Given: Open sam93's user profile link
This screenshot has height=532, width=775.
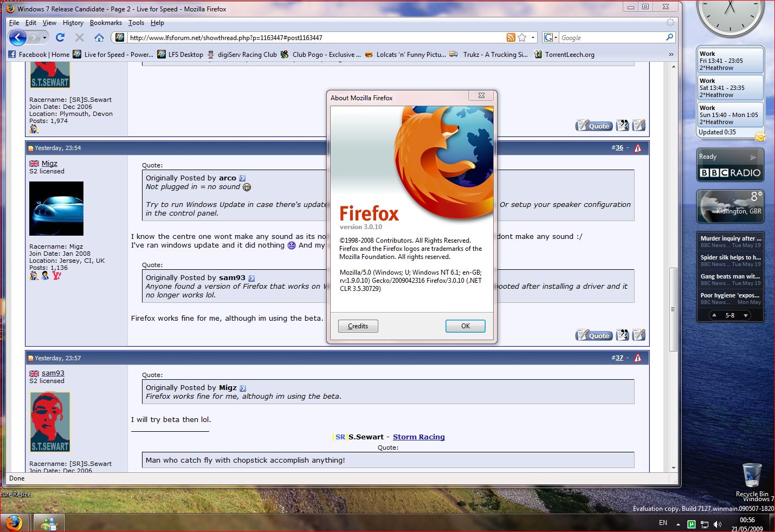Looking at the screenshot, I should [x=53, y=373].
